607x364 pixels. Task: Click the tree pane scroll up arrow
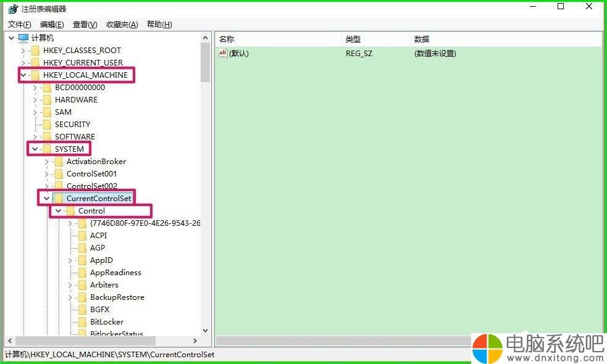point(205,38)
